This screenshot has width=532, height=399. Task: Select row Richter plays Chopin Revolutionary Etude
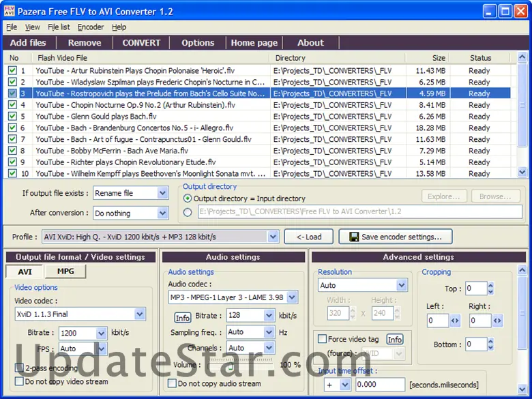[x=257, y=162]
